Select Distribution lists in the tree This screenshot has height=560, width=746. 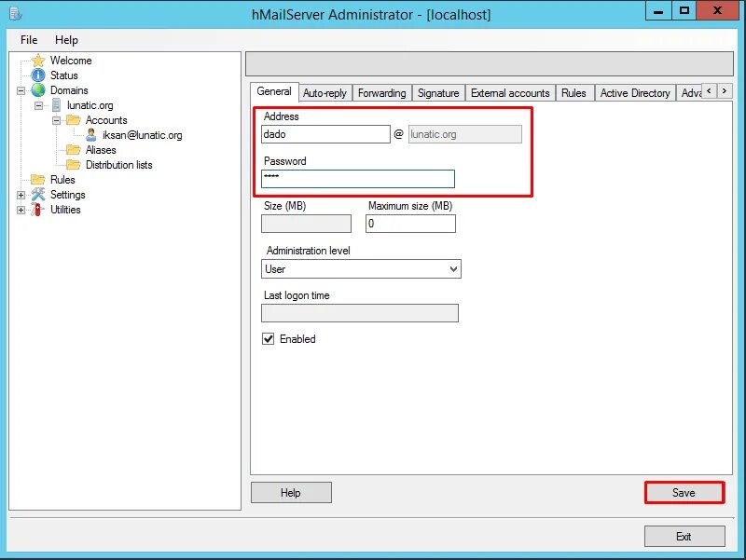(119, 165)
